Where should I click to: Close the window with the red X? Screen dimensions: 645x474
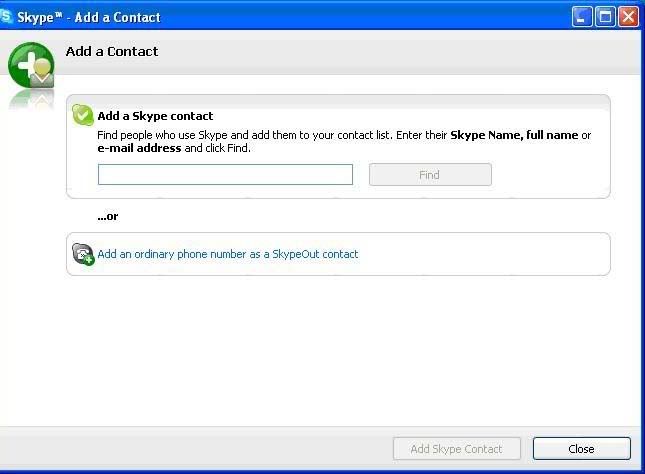[628, 17]
